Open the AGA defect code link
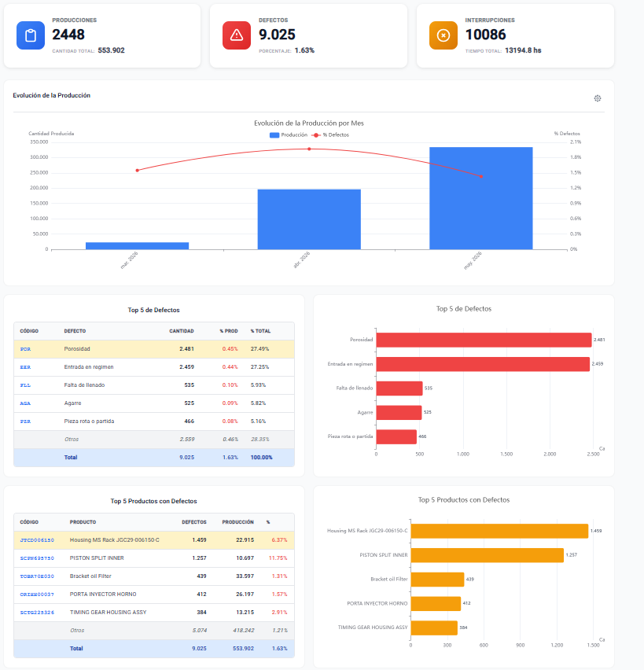 coord(25,403)
